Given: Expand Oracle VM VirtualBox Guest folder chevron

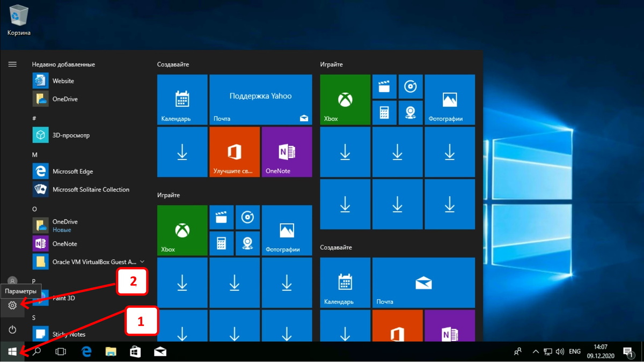Looking at the screenshot, I should tap(142, 262).
